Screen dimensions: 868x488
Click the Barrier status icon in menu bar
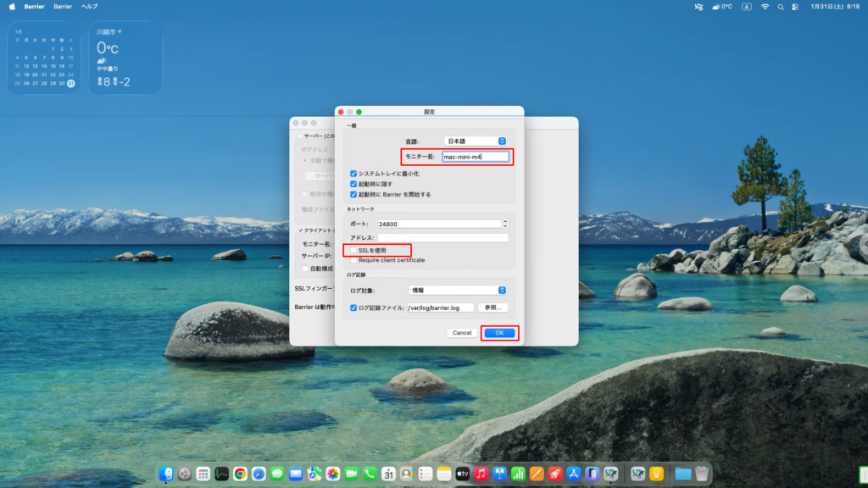pos(698,6)
